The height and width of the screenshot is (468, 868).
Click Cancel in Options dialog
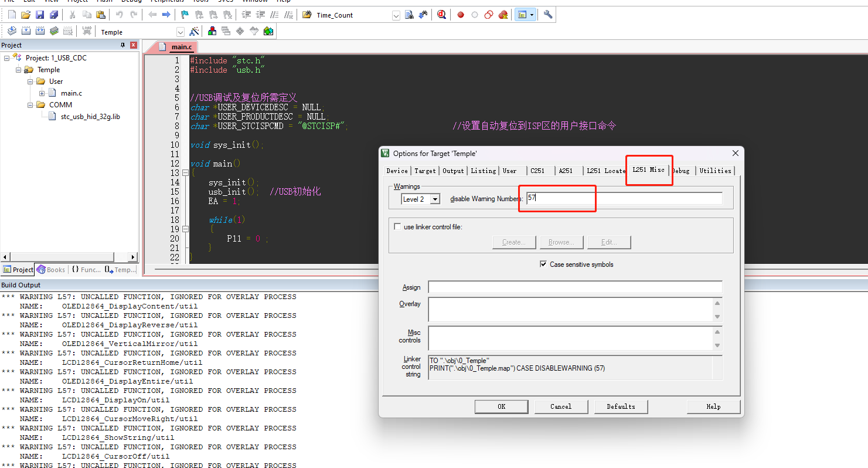[x=561, y=406]
